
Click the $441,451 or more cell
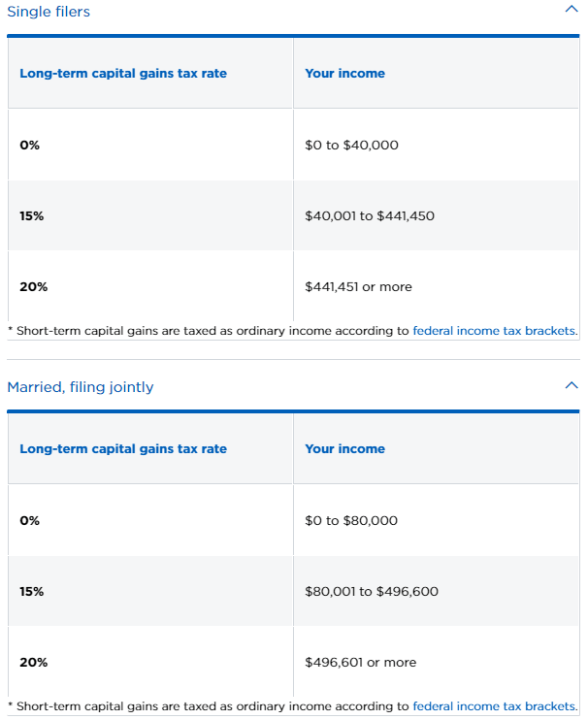[x=358, y=287]
